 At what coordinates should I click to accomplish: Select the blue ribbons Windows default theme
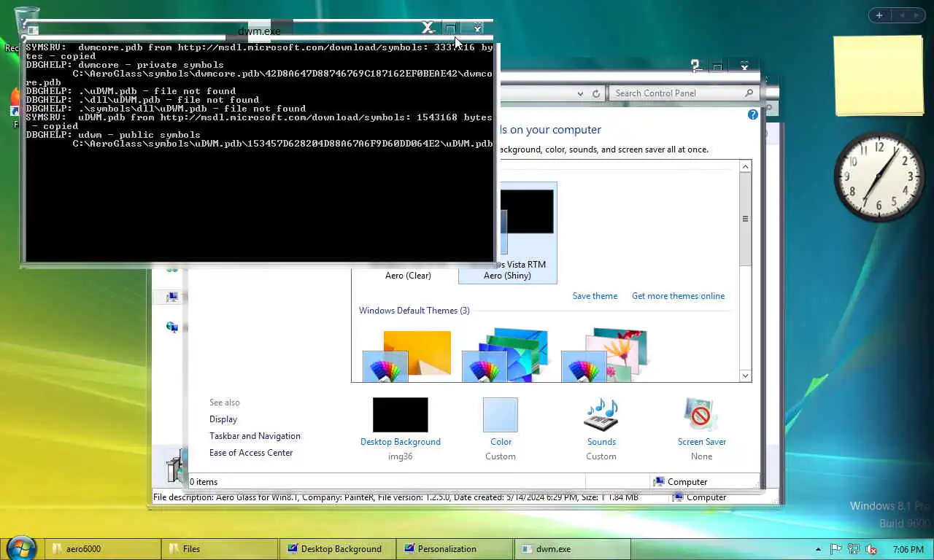coord(505,356)
